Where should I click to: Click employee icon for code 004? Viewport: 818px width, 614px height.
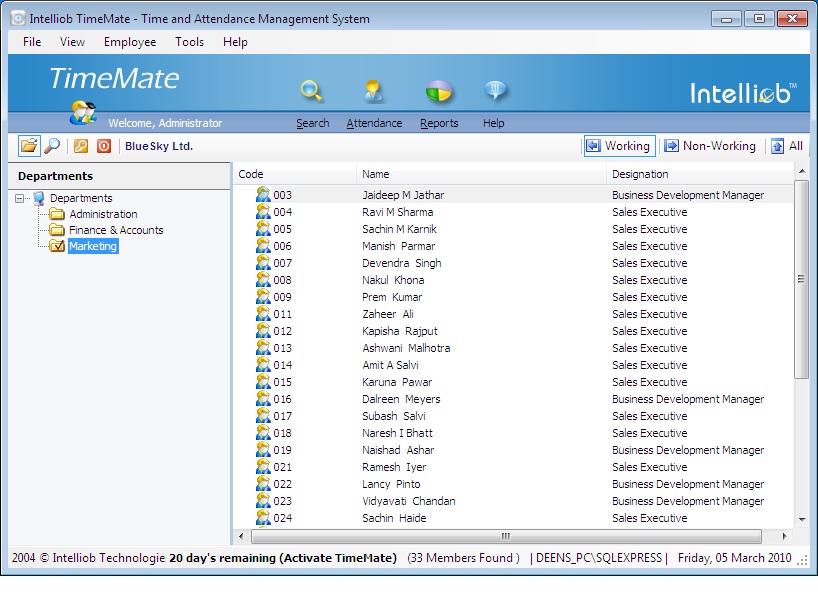(x=263, y=212)
